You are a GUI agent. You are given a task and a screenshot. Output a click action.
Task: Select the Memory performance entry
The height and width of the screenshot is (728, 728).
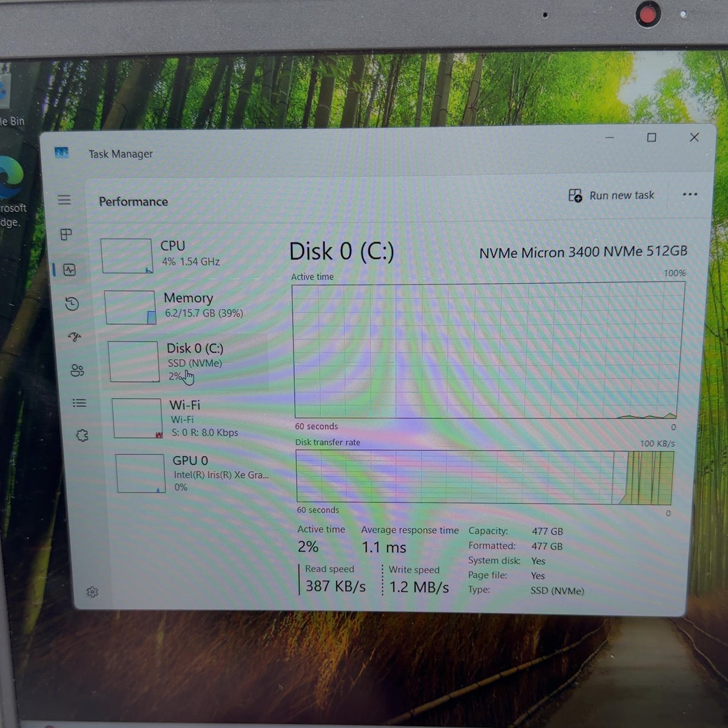point(186,307)
